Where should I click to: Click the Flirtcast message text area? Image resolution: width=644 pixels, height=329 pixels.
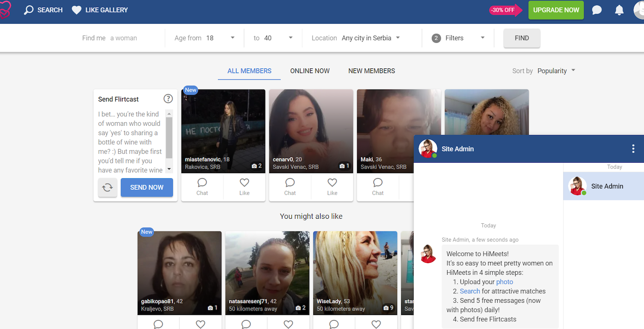coord(132,142)
